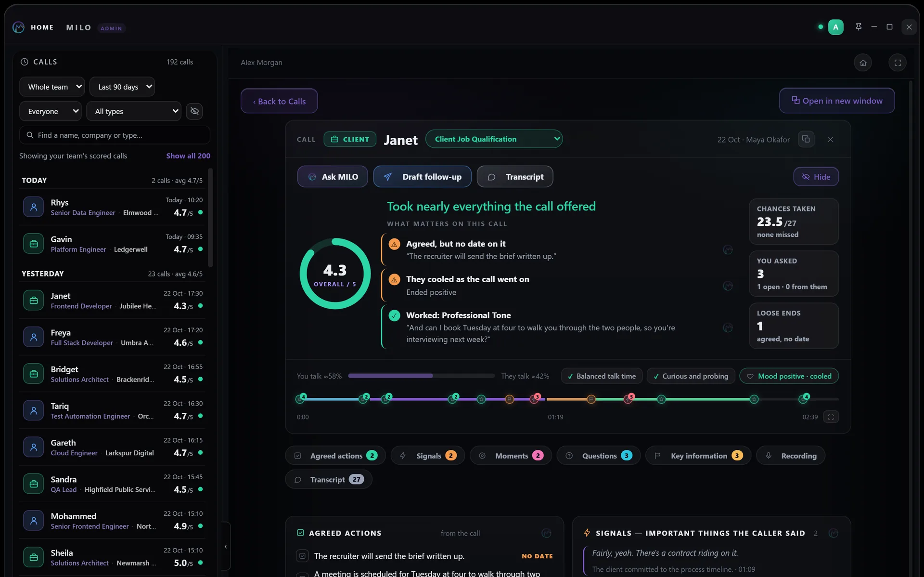The image size is (924, 577).
Task: Check 'The recruiter will send the brief' action
Action: [x=302, y=556]
